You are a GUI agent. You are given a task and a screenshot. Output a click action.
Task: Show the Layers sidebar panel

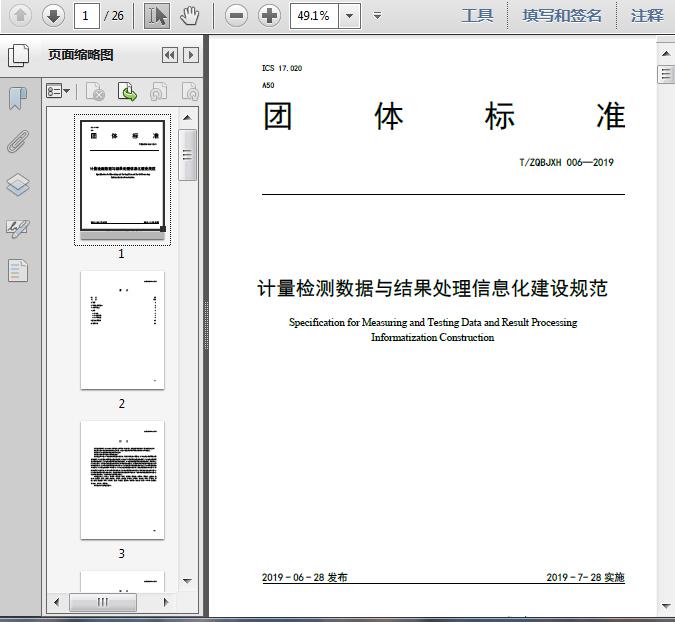click(x=18, y=185)
